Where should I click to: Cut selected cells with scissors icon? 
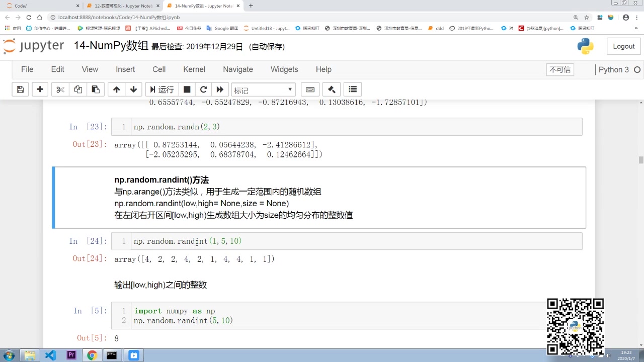click(x=60, y=89)
